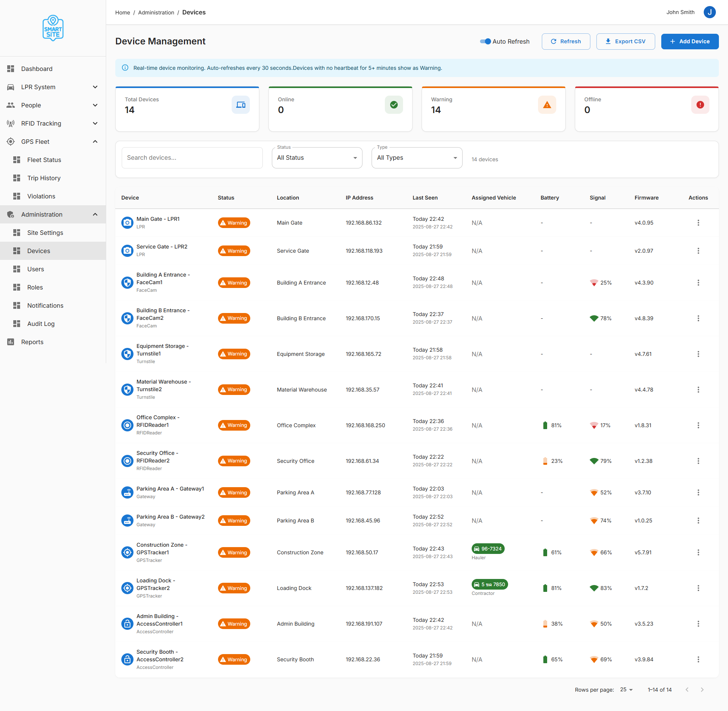The image size is (728, 711).
Task: Go to Fleet Status in the sidebar
Action: (x=44, y=160)
